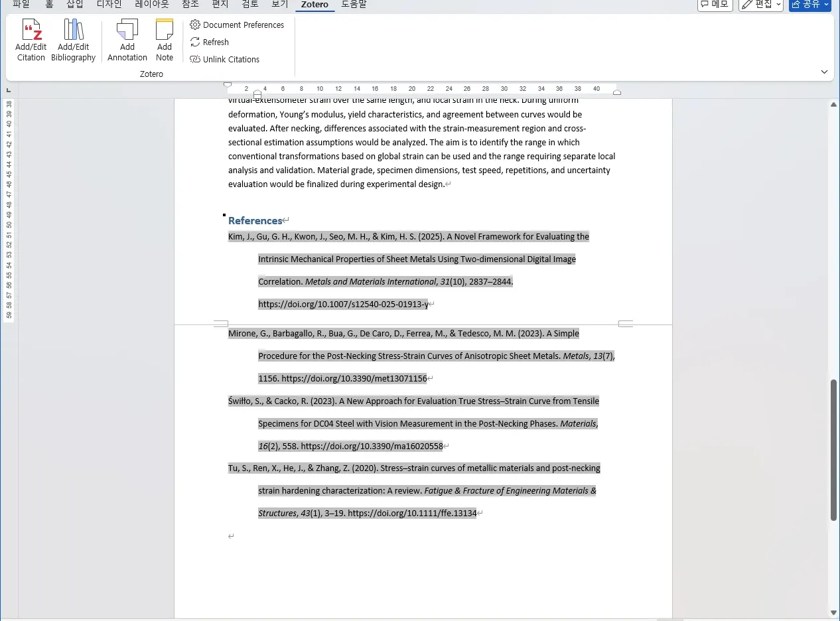Open Zotero Document Preferences
840x621 pixels.
[x=237, y=25]
